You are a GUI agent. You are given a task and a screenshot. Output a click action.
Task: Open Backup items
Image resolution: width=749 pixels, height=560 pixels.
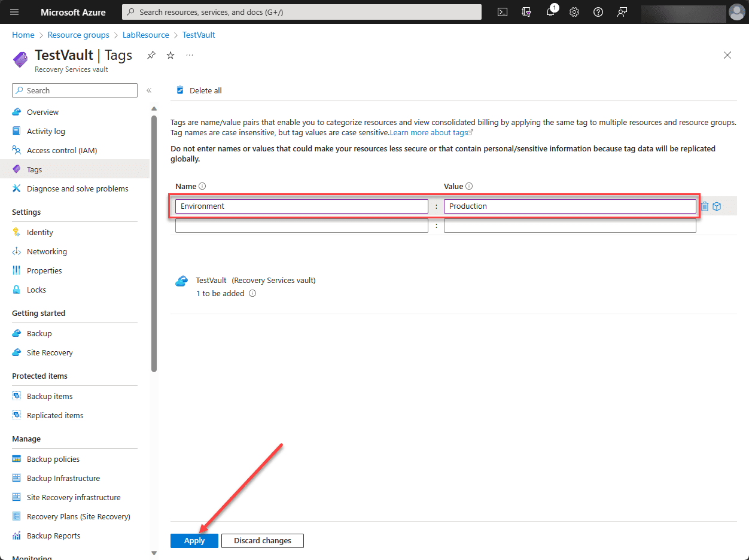[x=50, y=396]
